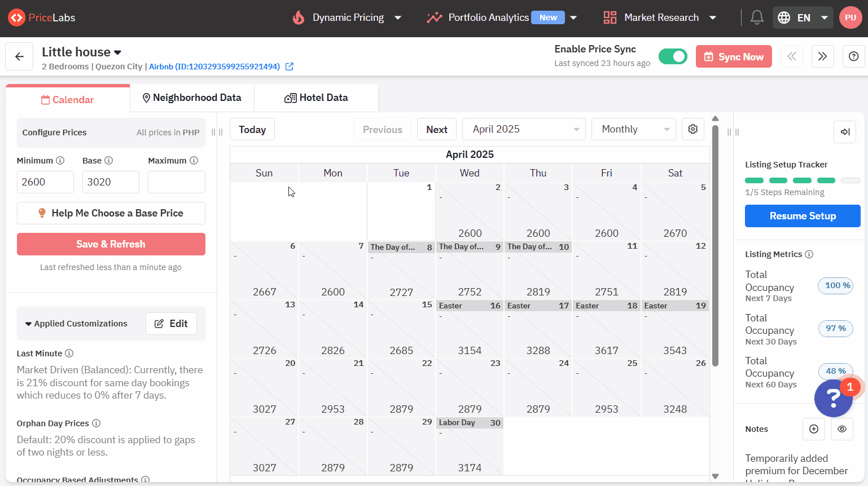Open the notifications bell
Viewport: 868px width, 486px height.
click(757, 17)
